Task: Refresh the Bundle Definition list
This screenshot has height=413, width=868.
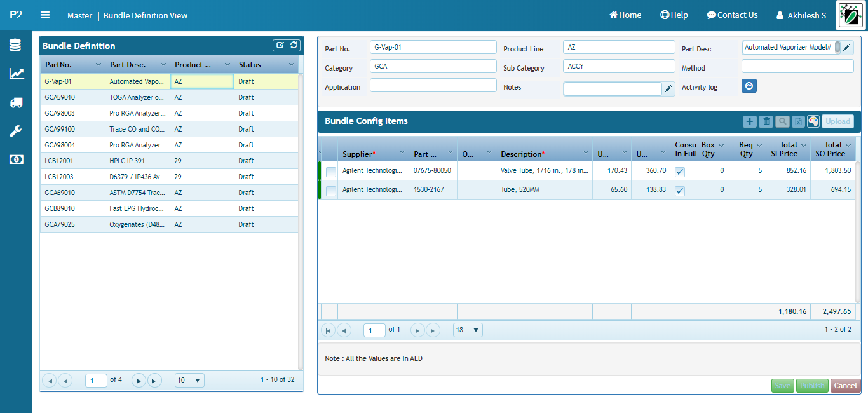Action: (x=294, y=45)
